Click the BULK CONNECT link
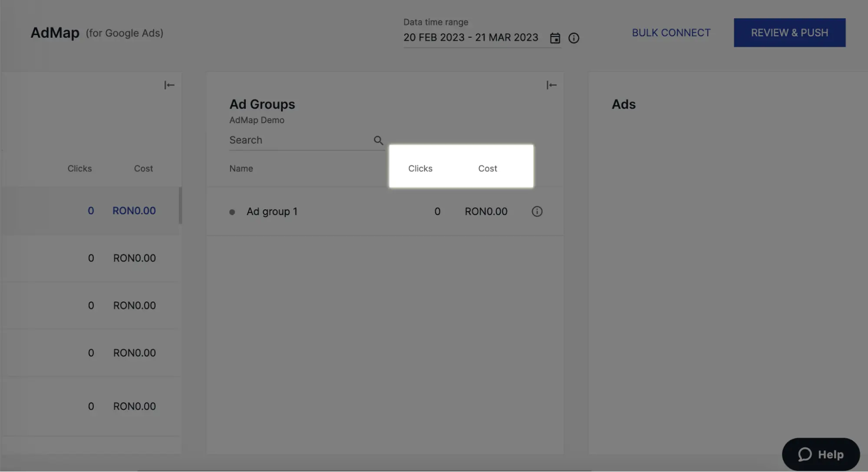Image resolution: width=868 pixels, height=472 pixels. pos(671,33)
